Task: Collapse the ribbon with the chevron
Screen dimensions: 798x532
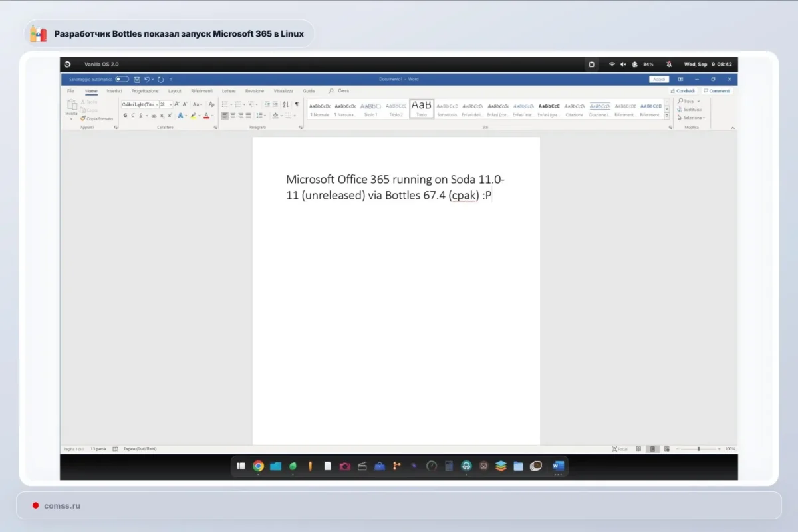Action: click(x=733, y=127)
